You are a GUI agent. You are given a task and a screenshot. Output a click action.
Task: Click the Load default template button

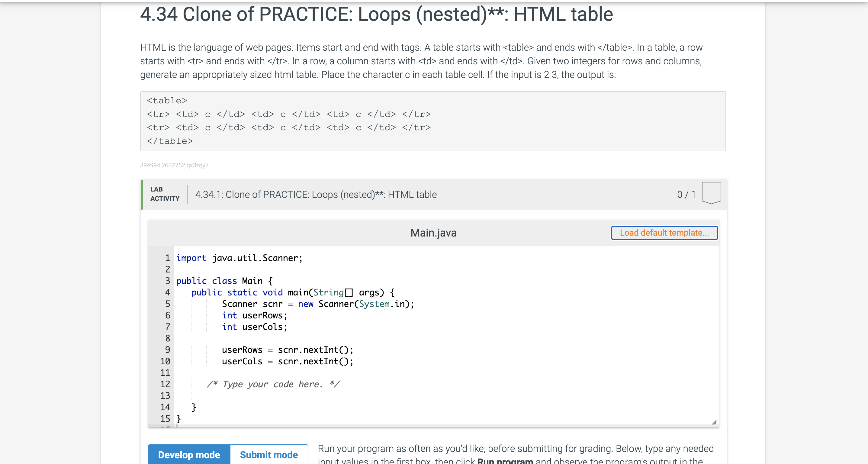[x=664, y=233]
